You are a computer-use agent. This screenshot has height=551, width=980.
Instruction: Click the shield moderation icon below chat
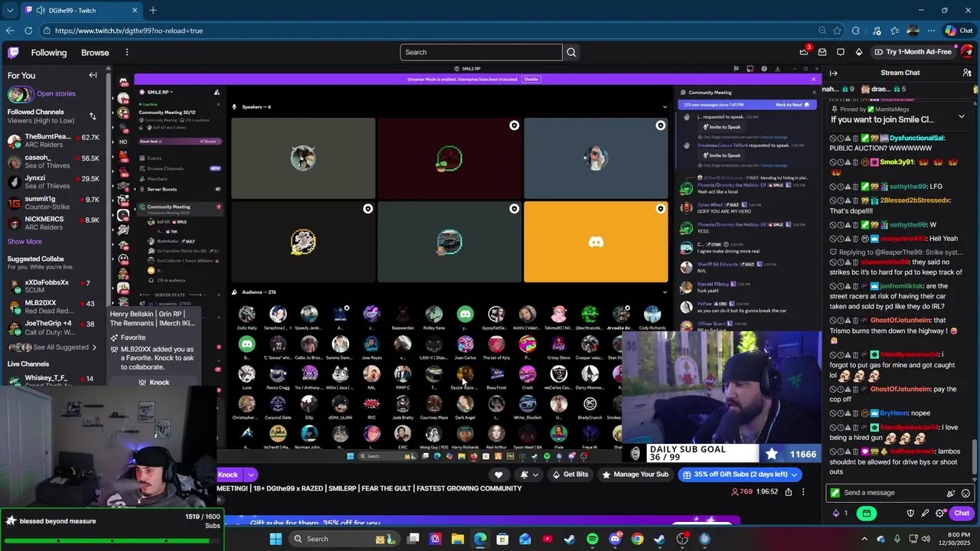(910, 514)
